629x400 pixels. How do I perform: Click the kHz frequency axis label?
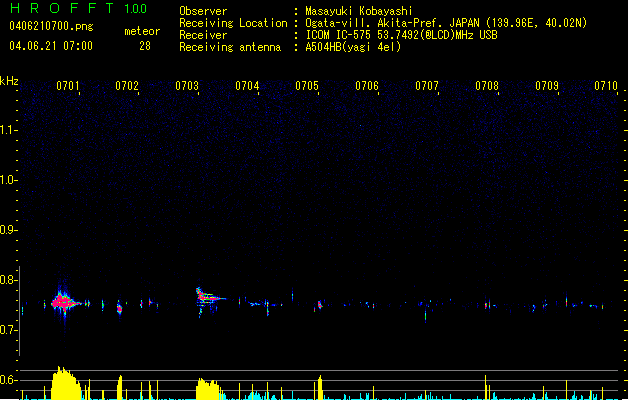pos(9,81)
